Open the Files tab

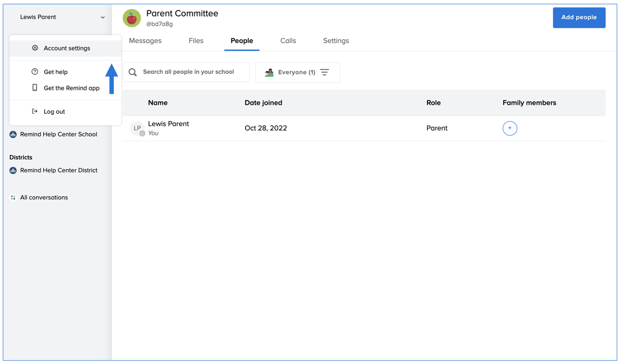(196, 41)
